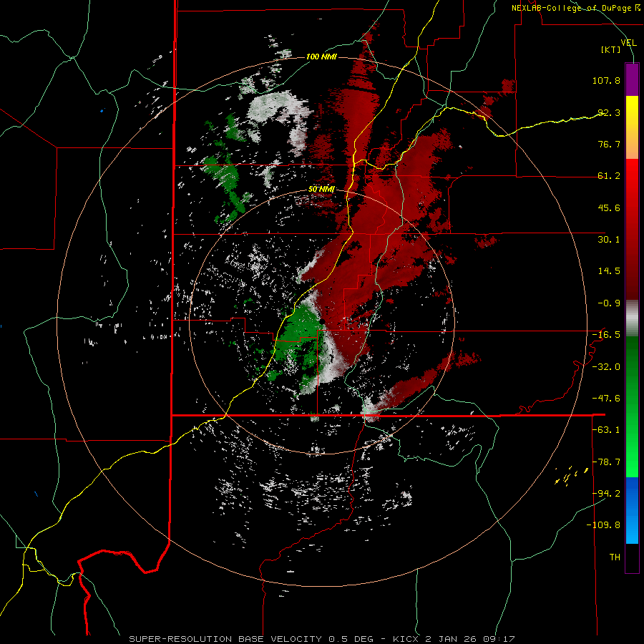Click the 76.7 legend value

609,144
